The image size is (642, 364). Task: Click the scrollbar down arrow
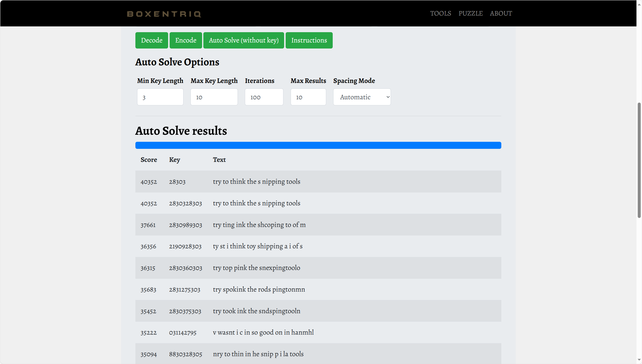(x=639, y=360)
